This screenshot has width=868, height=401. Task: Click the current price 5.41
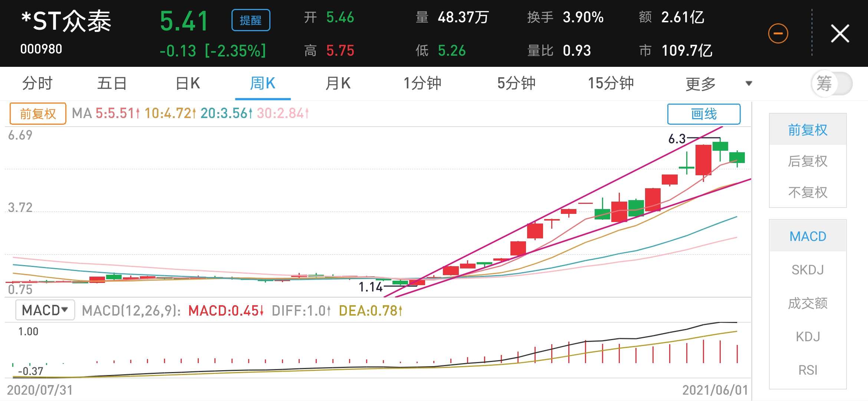[184, 21]
